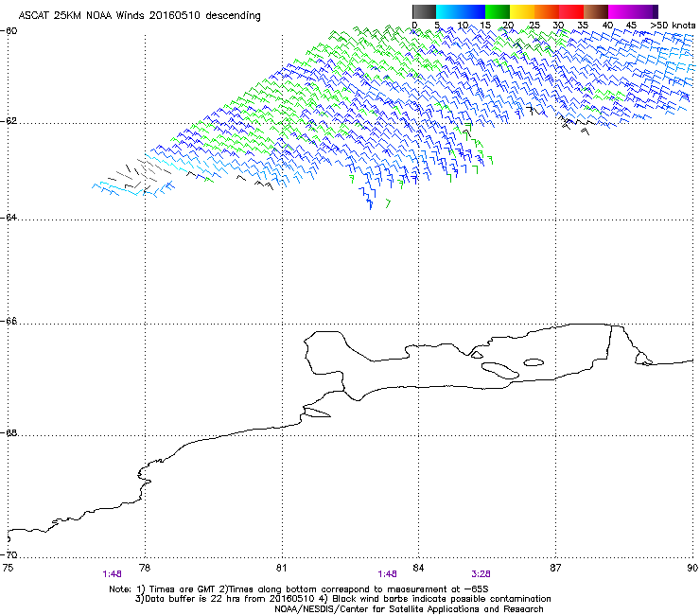Click the '1:48' time label left of longitude 84
This screenshot has height=615, width=700.
click(x=387, y=574)
